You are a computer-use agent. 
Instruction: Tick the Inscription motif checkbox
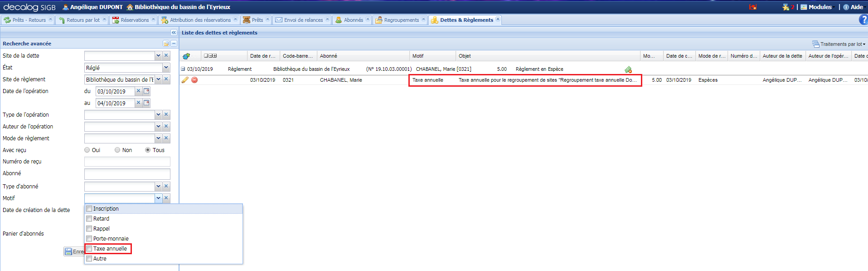[89, 209]
